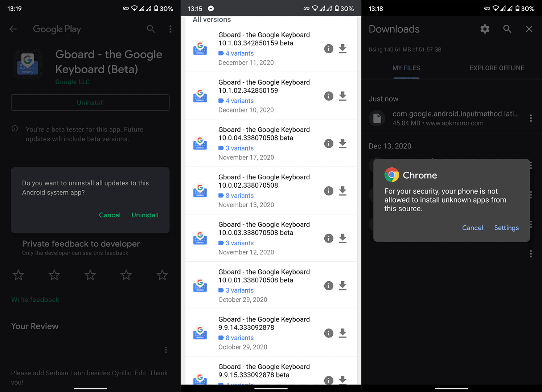Show info for Gboard 10.0.03.338070508 beta

click(329, 238)
